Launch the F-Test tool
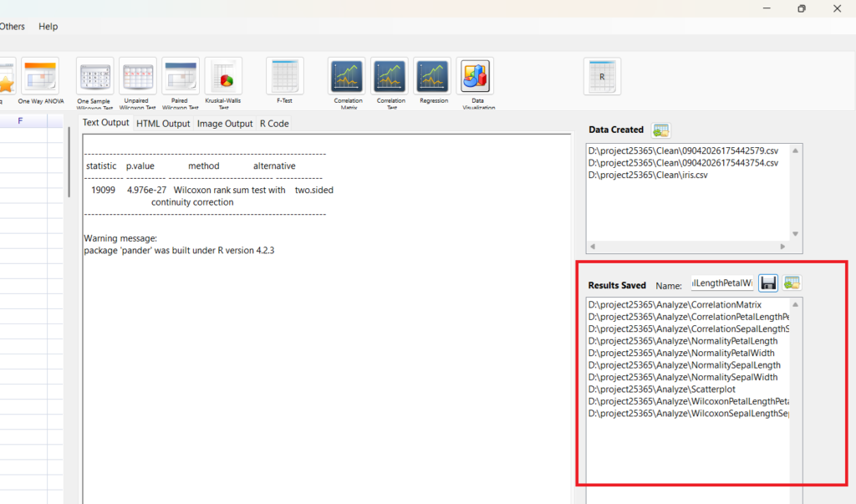The height and width of the screenshot is (504, 856). [284, 78]
